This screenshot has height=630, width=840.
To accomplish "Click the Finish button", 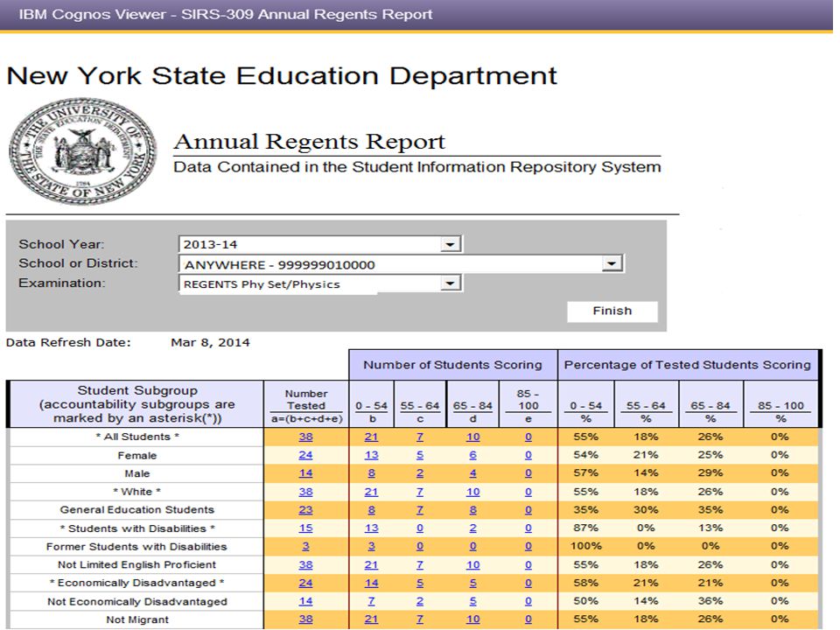I will pos(612,311).
